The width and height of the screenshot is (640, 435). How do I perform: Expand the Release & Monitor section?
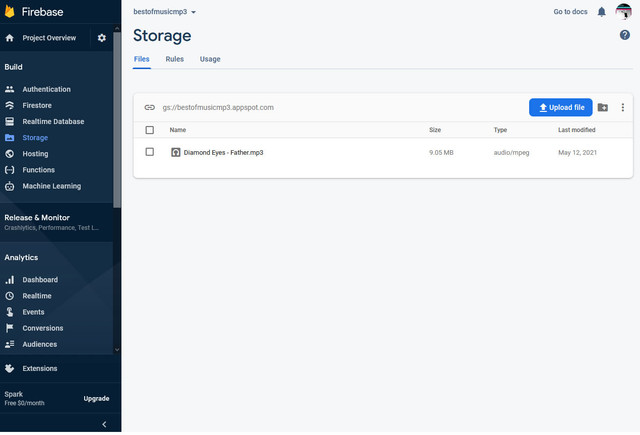pos(56,222)
